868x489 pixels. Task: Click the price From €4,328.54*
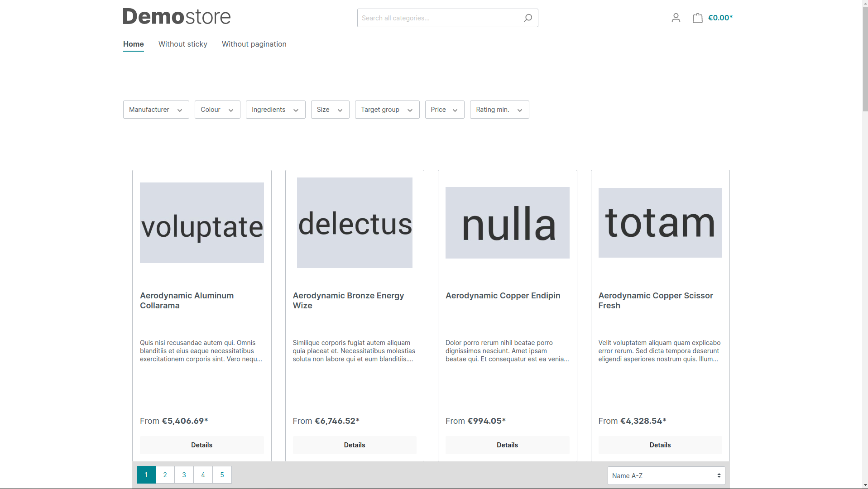pyautogui.click(x=632, y=421)
